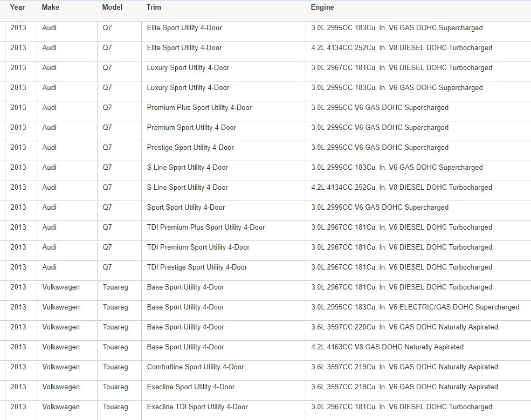Click Base trim cell in the 4.2L V8 GAS row
The image size is (531, 420).
(224, 350)
